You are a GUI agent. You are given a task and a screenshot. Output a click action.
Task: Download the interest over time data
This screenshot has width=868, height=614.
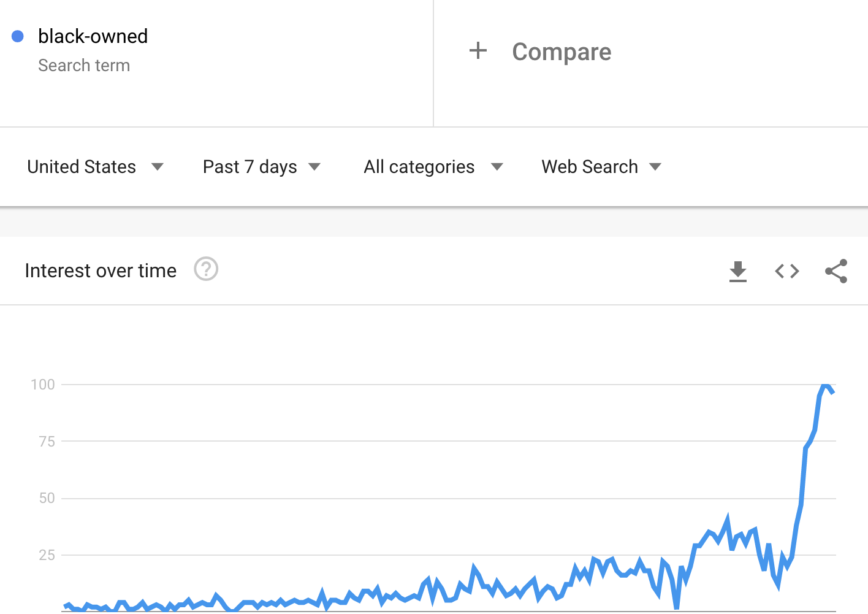pos(738,271)
